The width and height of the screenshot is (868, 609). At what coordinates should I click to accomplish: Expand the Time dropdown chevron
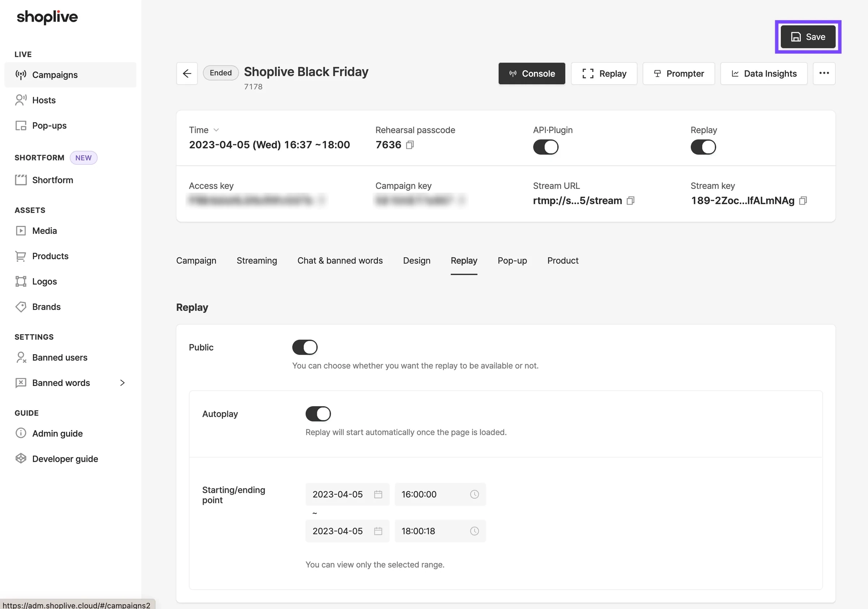pyautogui.click(x=216, y=130)
